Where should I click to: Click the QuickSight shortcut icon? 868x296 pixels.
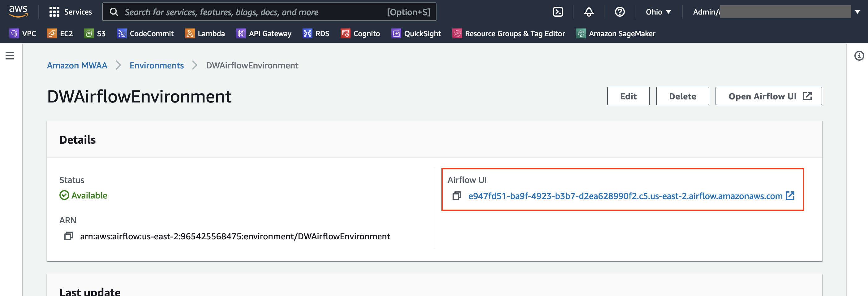click(396, 33)
